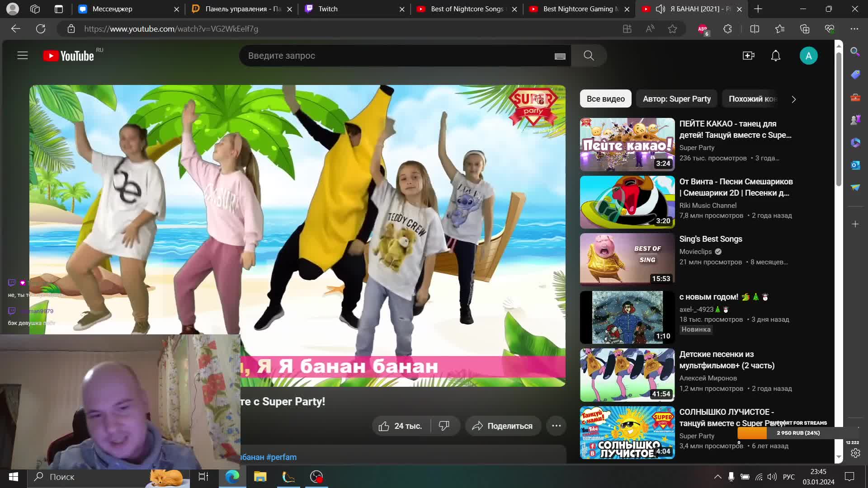Open Edge sidebar Outlook icon

855,165
